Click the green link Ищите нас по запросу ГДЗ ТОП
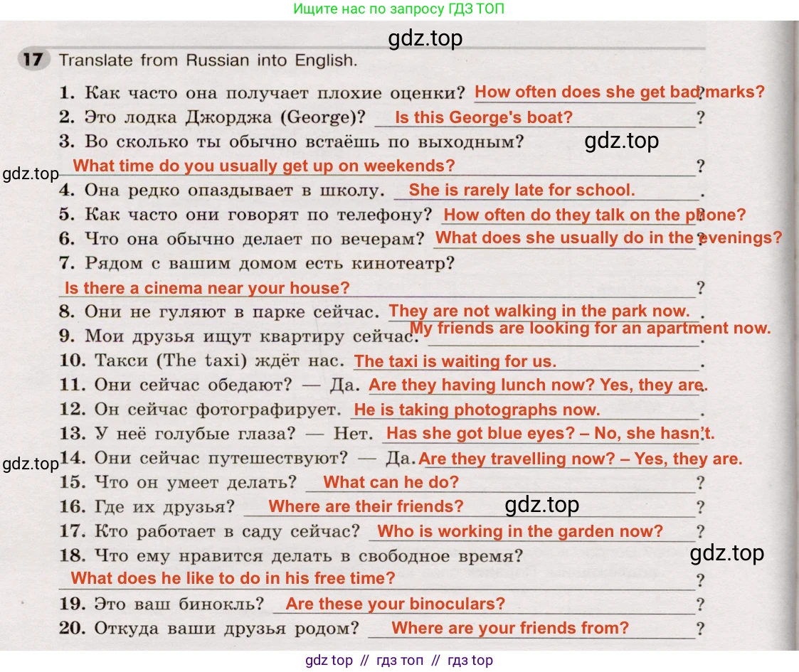This screenshot has width=799, height=672. click(399, 9)
